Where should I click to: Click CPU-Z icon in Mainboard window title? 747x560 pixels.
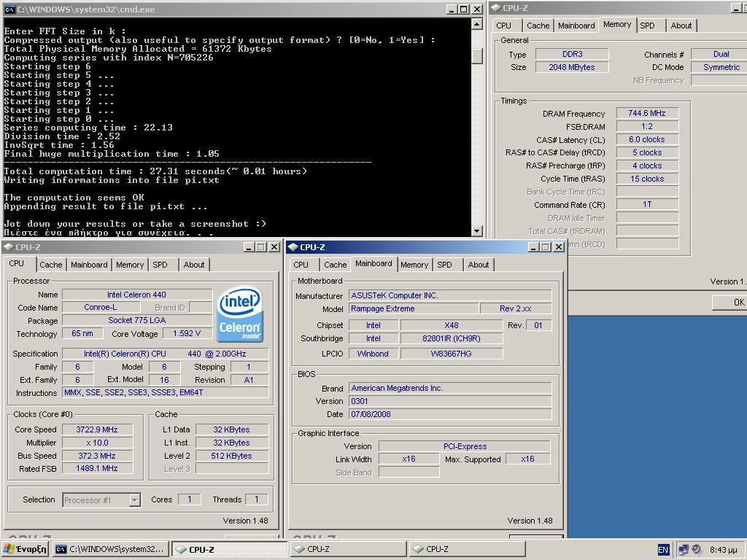point(293,246)
